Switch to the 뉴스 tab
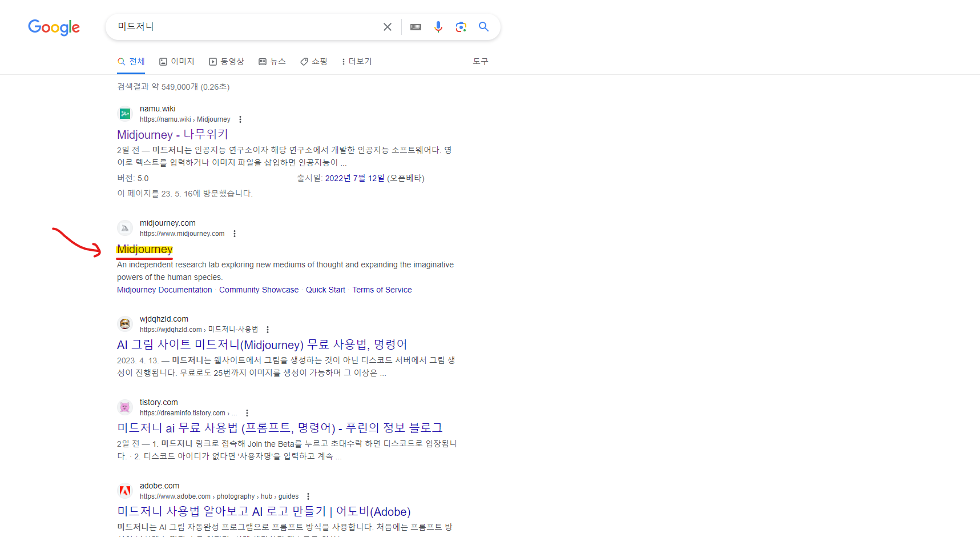The width and height of the screenshot is (980, 537). point(272,62)
